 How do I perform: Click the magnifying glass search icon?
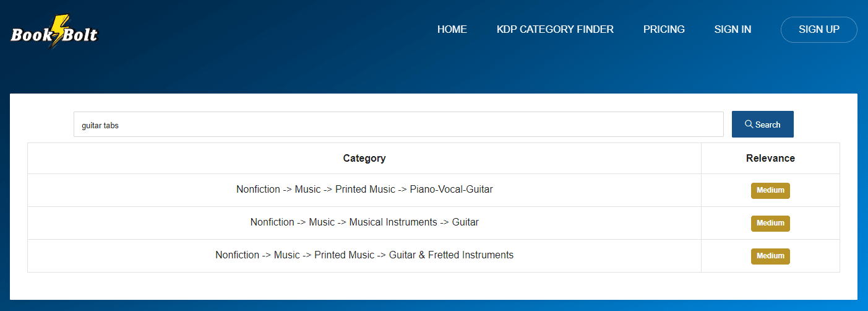point(749,124)
